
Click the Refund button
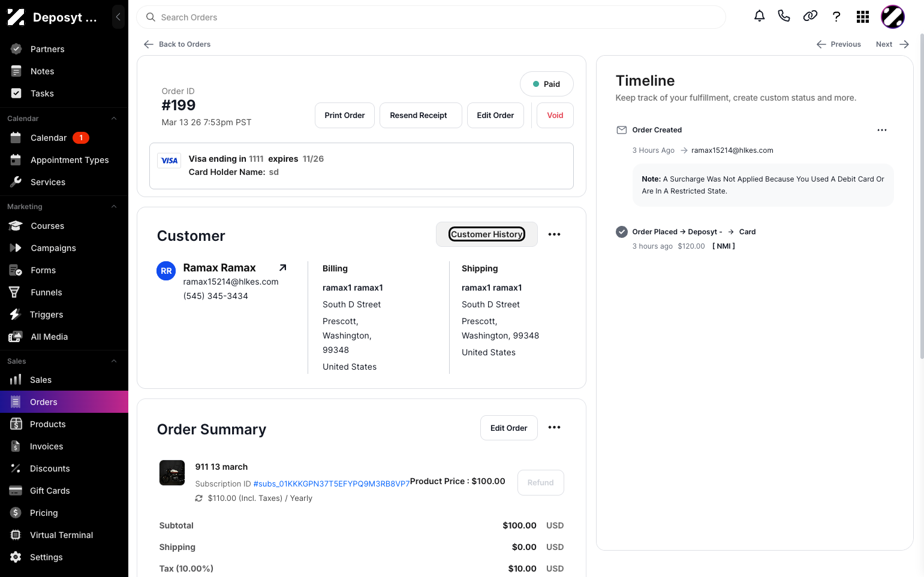(x=541, y=483)
